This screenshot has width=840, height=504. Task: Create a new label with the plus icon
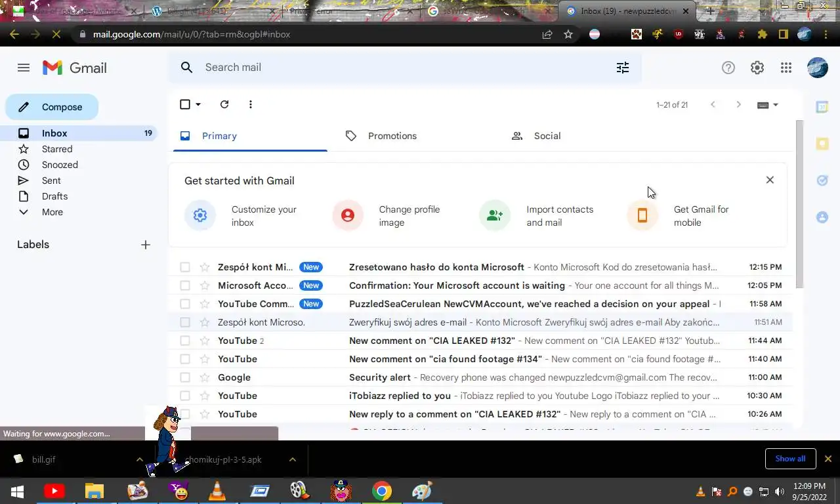point(146,245)
